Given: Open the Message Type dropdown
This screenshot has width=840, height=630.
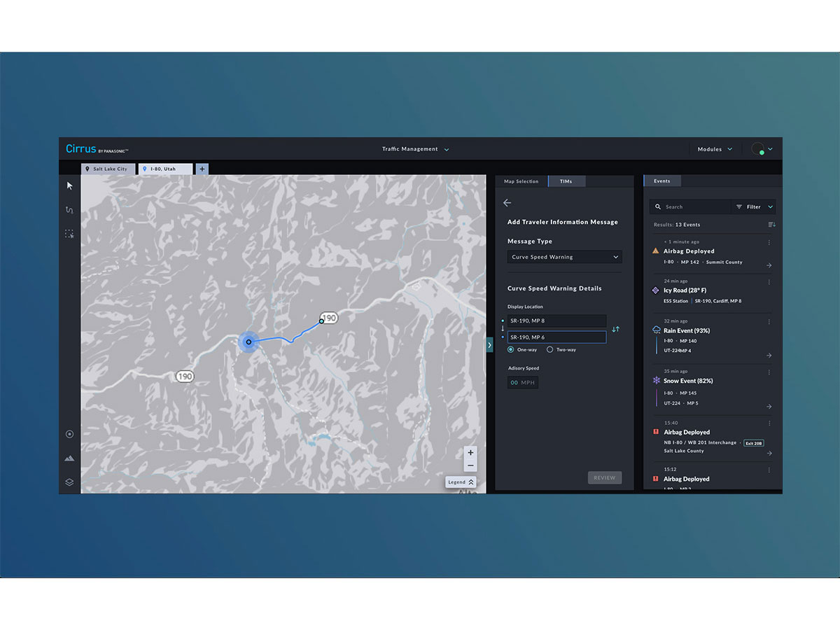Looking at the screenshot, I should [564, 257].
